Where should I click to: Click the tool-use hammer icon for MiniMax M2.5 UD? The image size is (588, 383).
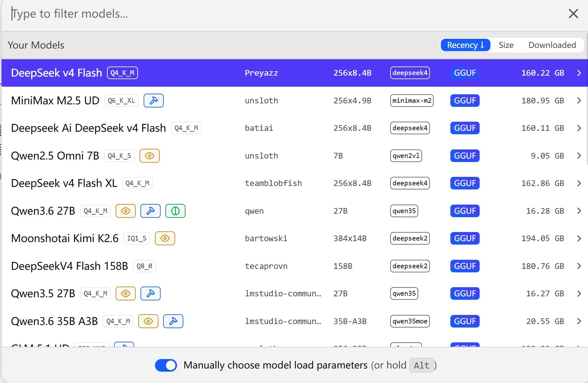tap(154, 101)
